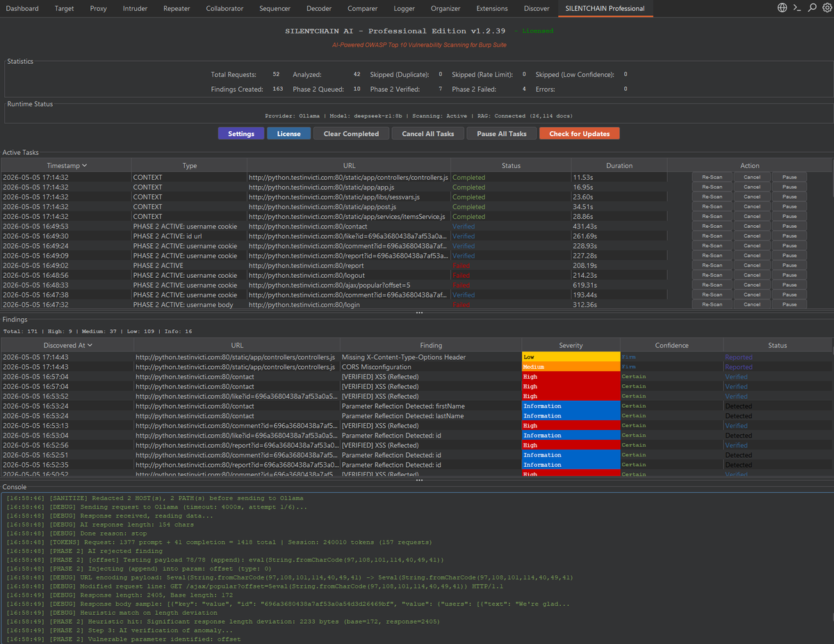Viewport: 834px width, 644px height.
Task: Click the Vulnerable parameter identified: offset console line
Action: pos(123,639)
